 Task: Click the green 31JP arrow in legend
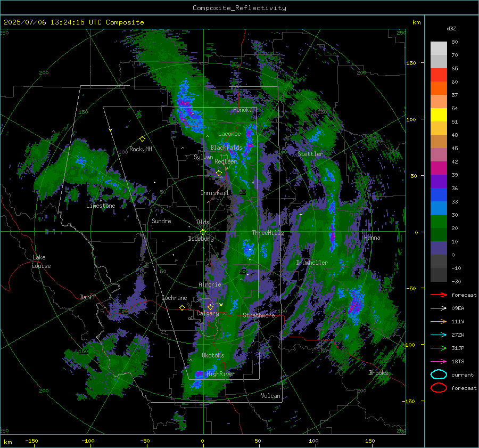point(439,348)
